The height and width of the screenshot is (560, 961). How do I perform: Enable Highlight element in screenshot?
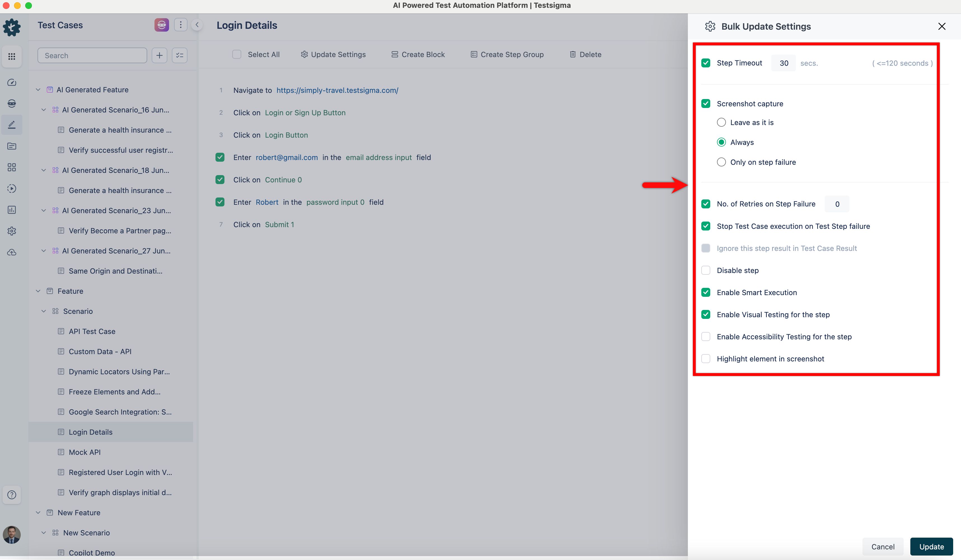706,358
